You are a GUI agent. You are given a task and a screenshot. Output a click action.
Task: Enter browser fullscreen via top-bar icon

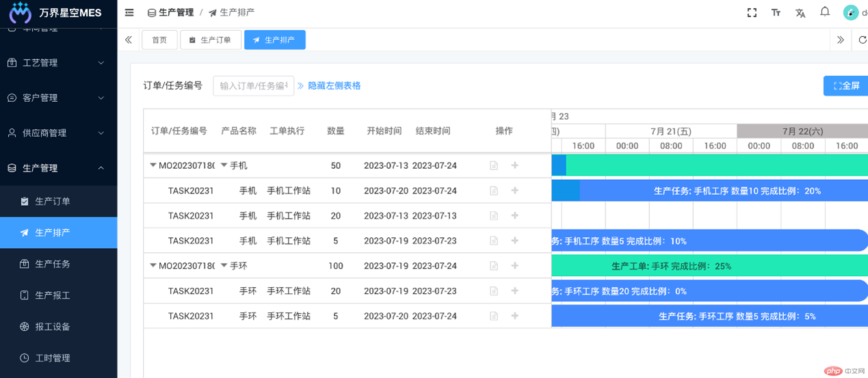point(752,12)
